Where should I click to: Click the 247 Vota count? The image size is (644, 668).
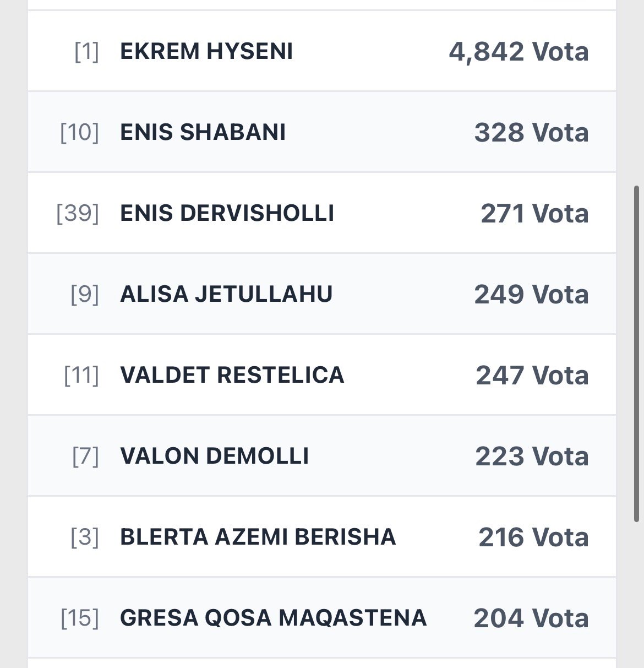pos(532,375)
